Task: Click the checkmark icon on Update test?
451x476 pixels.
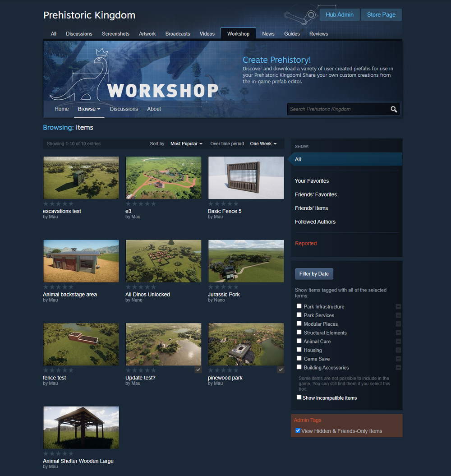Action: coord(198,370)
